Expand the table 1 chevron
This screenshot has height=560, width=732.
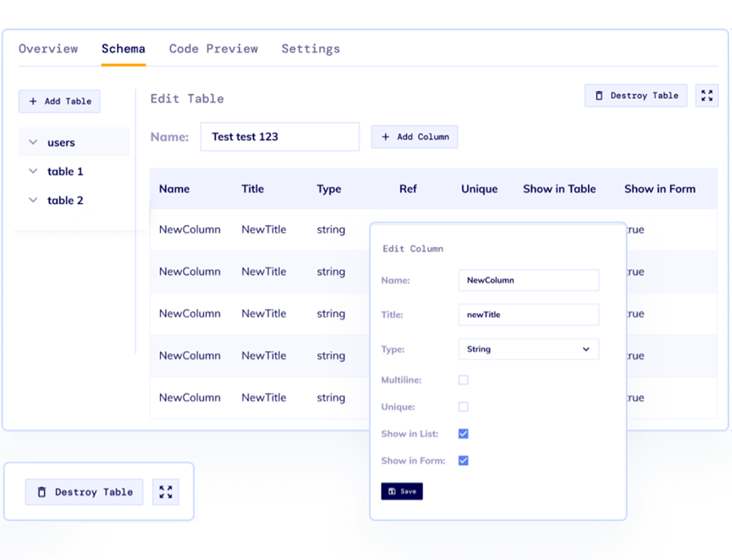click(33, 171)
